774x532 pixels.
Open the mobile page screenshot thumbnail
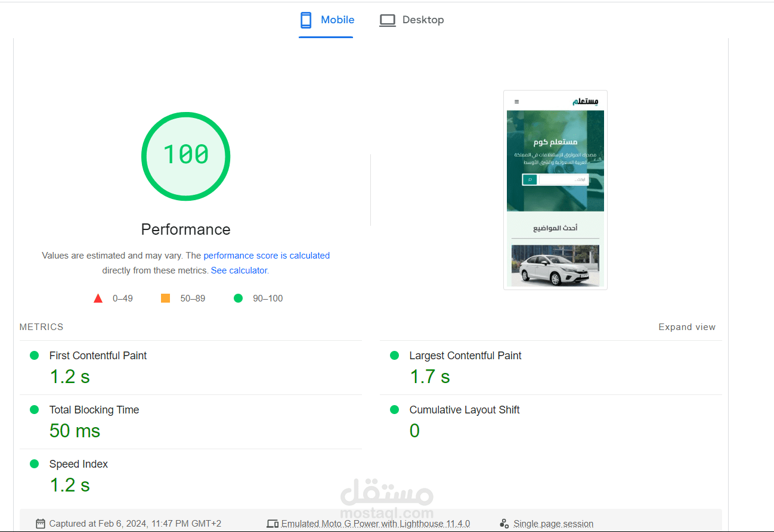(555, 190)
